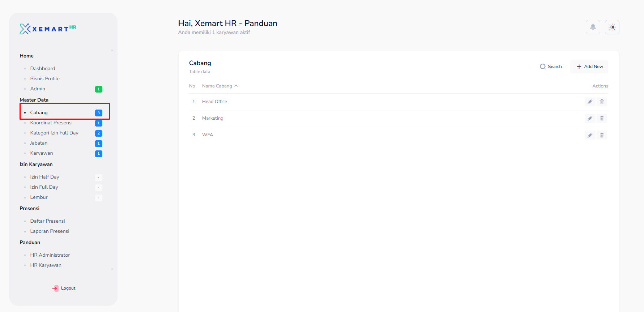Open Dashboard from the sidebar

click(43, 68)
